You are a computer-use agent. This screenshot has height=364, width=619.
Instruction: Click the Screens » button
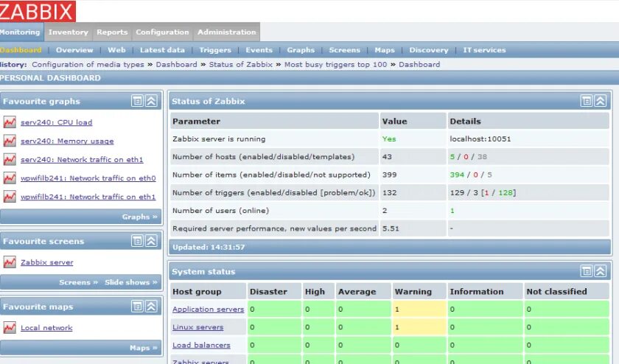point(78,282)
